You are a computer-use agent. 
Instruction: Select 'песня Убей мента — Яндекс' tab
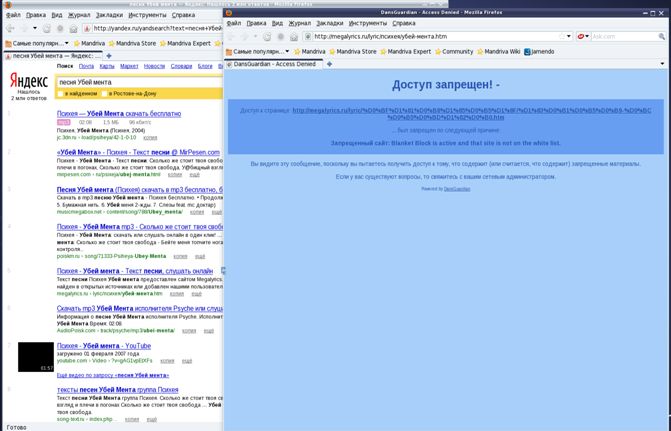(x=53, y=56)
